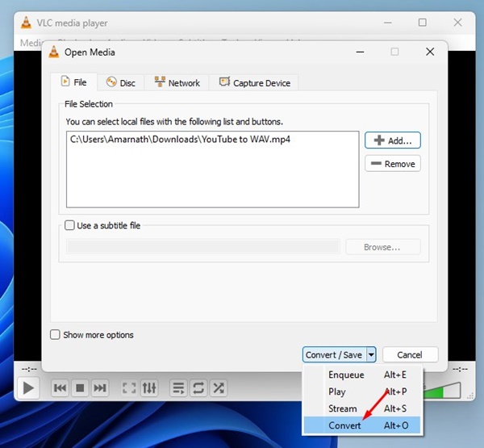Switch to the File tab
Image resolution: width=484 pixels, height=448 pixels.
(x=74, y=82)
